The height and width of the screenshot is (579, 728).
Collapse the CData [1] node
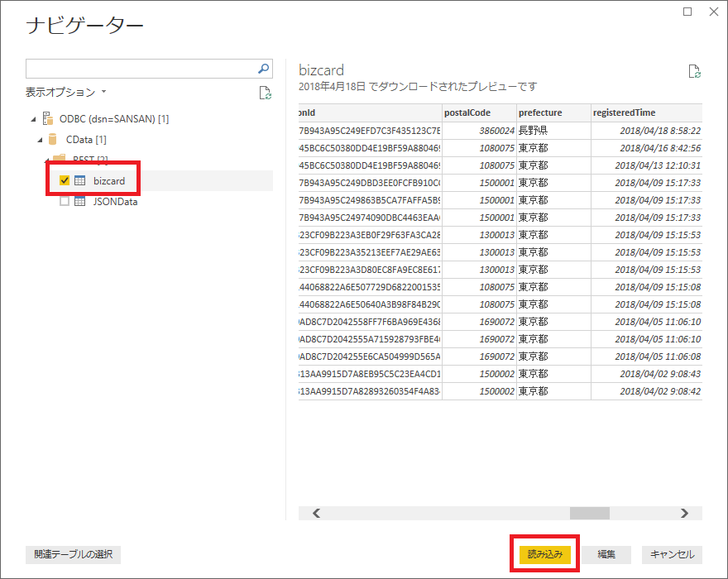pyautogui.click(x=40, y=140)
